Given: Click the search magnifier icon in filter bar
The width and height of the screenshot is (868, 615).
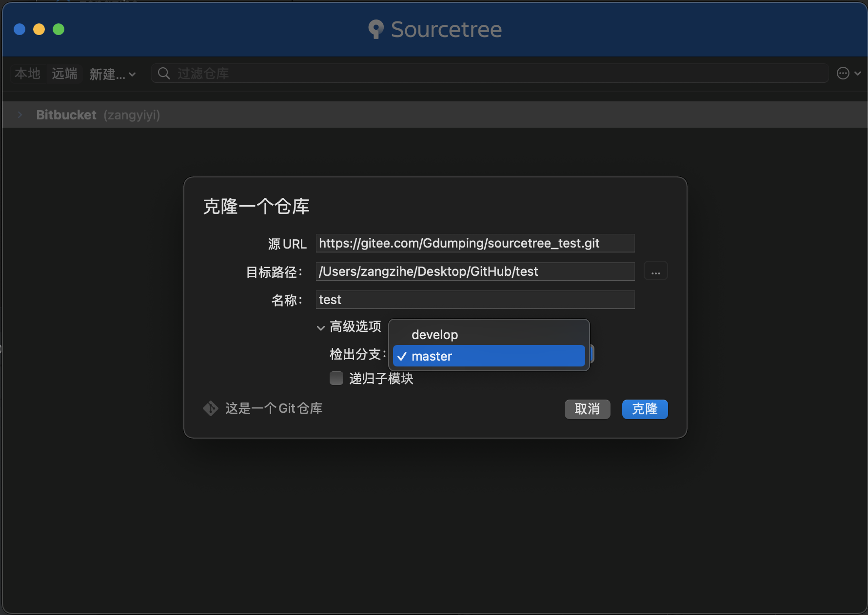Looking at the screenshot, I should [164, 74].
